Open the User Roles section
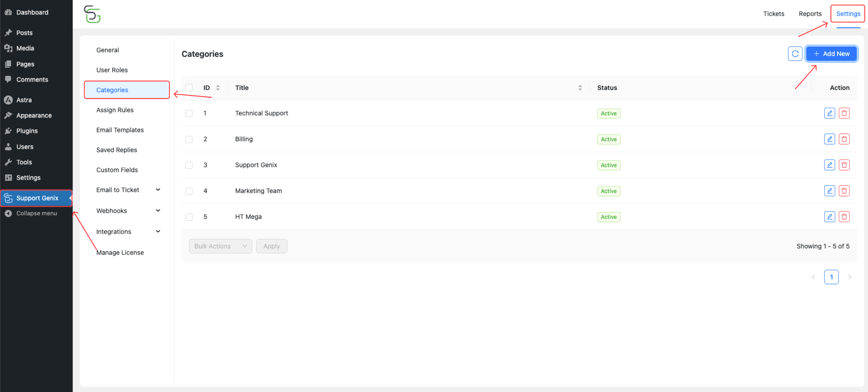 click(112, 70)
